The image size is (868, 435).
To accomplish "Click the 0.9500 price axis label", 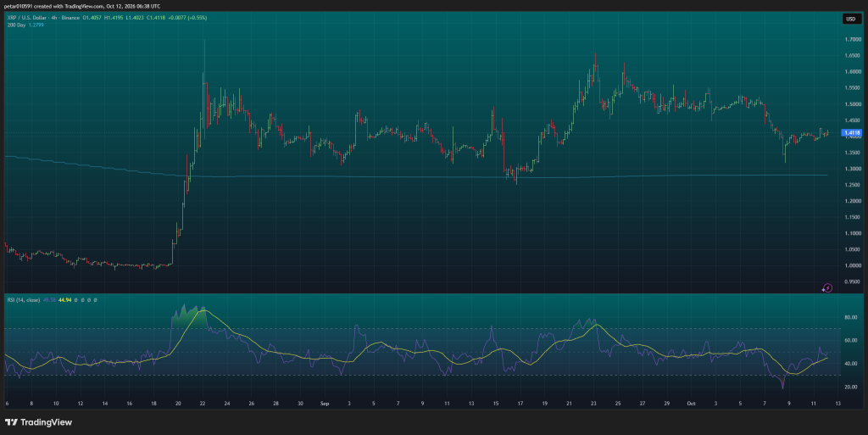I will click(853, 282).
